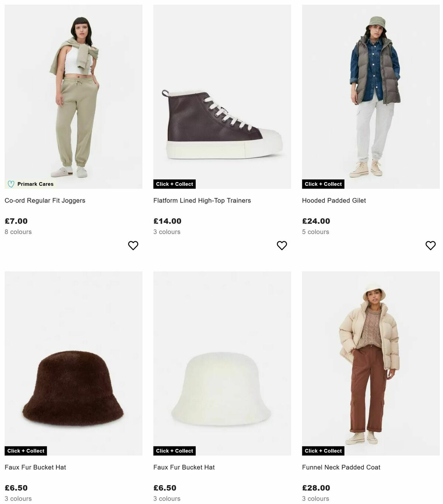Select the Click + Collect badge on the gilet
Image resolution: width=443 pixels, height=504 pixels.
pyautogui.click(x=323, y=184)
